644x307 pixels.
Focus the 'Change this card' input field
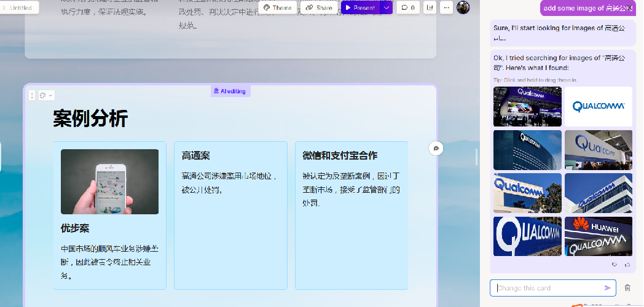(544, 288)
